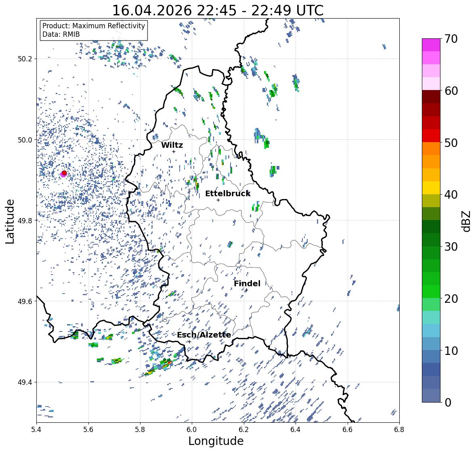Click the blue 10 dBZ colorbar segment
This screenshot has width=476, height=451.
[431, 343]
